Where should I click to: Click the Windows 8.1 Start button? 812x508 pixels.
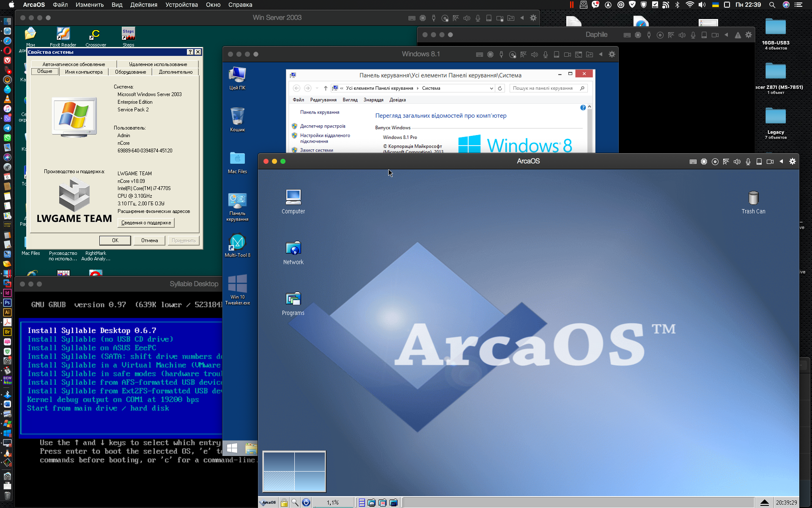[232, 448]
